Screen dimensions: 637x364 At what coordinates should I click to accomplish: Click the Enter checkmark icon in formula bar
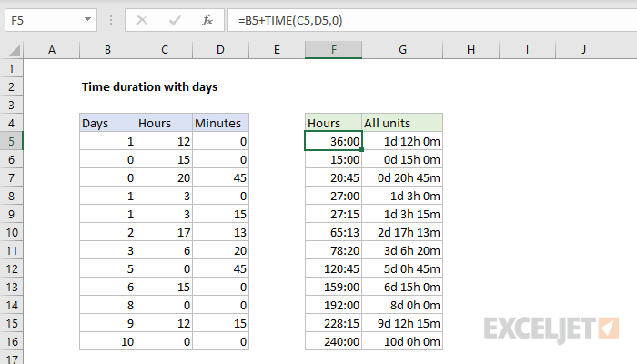click(175, 18)
